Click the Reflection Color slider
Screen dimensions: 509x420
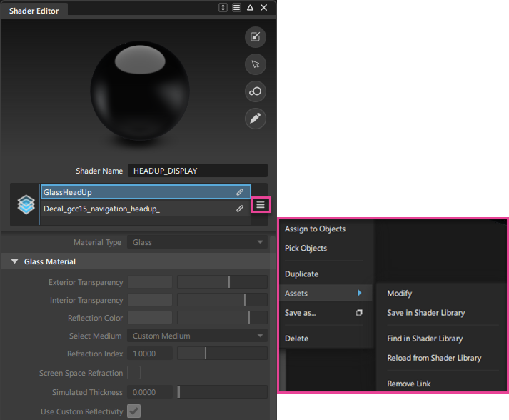tap(222, 318)
